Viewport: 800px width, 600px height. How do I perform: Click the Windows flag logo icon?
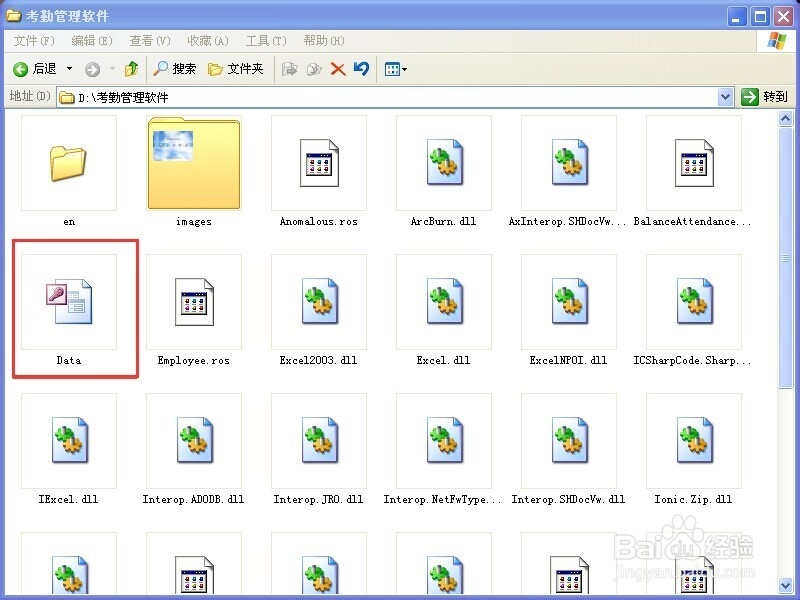pos(777,41)
